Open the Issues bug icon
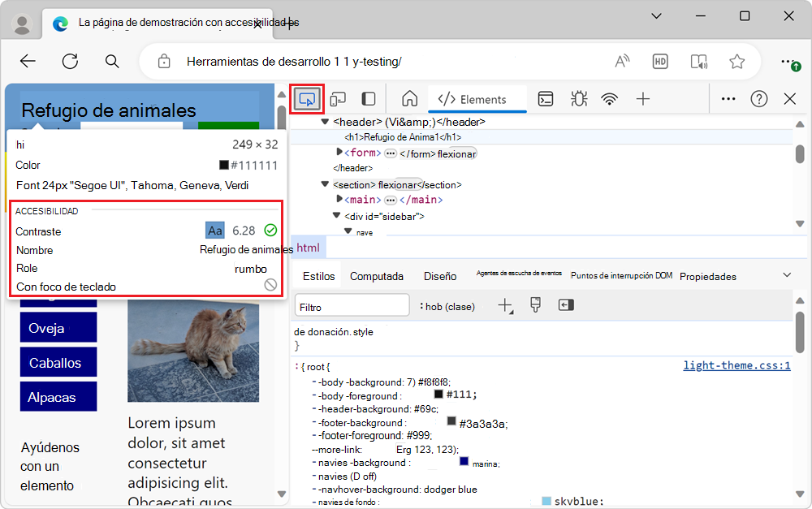Viewport: 812px width, 509px height. click(x=578, y=98)
